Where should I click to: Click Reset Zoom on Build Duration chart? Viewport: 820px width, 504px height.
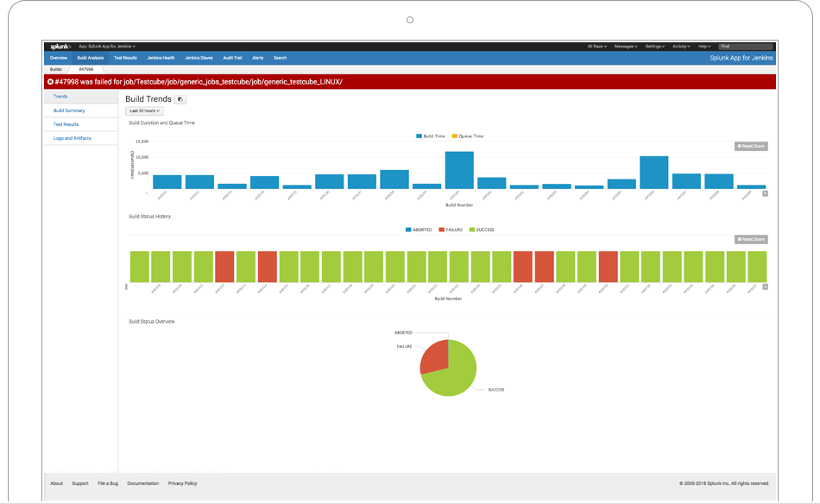click(x=751, y=147)
